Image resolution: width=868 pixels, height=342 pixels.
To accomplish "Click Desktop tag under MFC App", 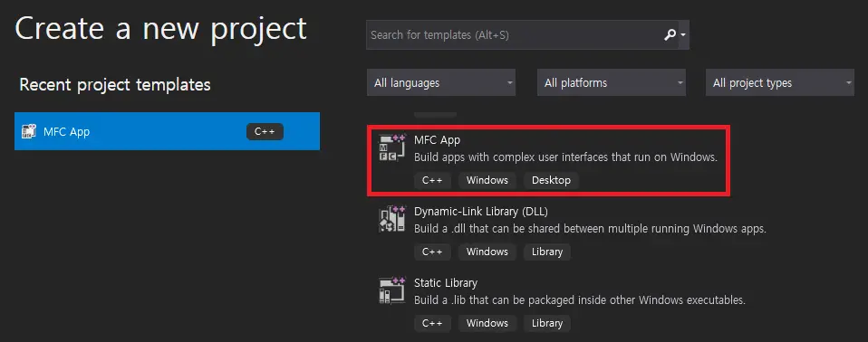I will point(552,180).
